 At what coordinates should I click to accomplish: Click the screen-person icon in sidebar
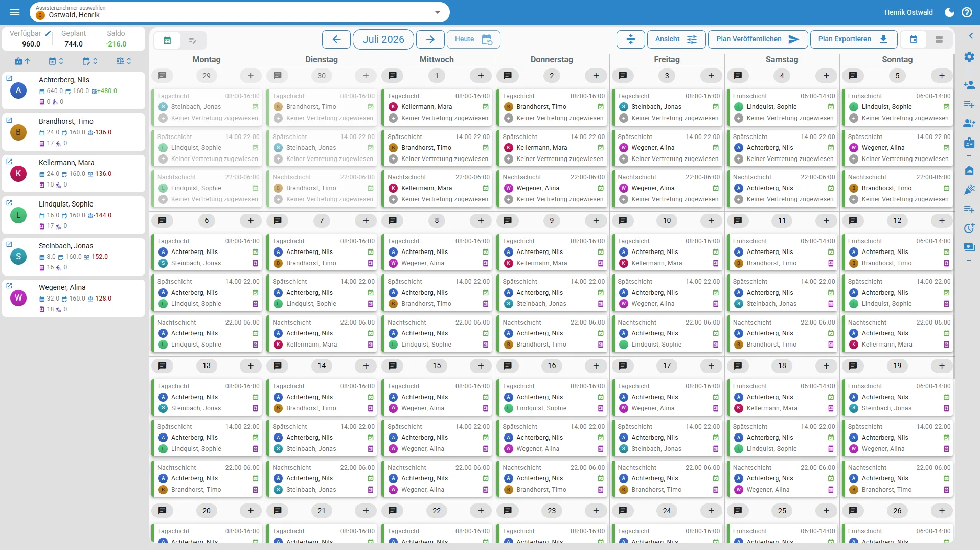969,247
